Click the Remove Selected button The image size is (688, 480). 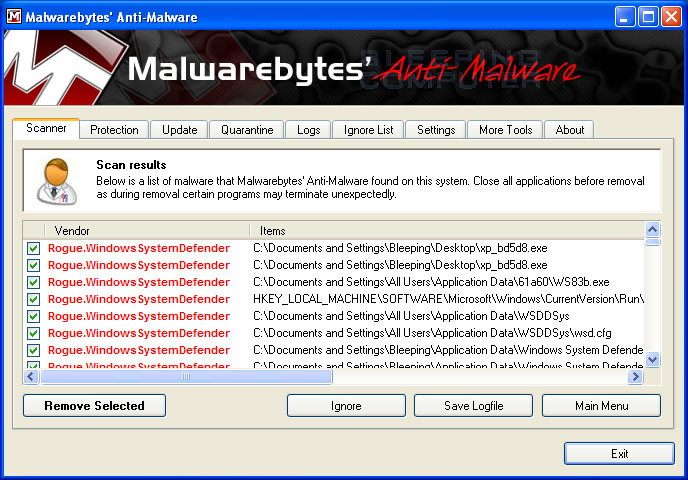click(x=94, y=405)
